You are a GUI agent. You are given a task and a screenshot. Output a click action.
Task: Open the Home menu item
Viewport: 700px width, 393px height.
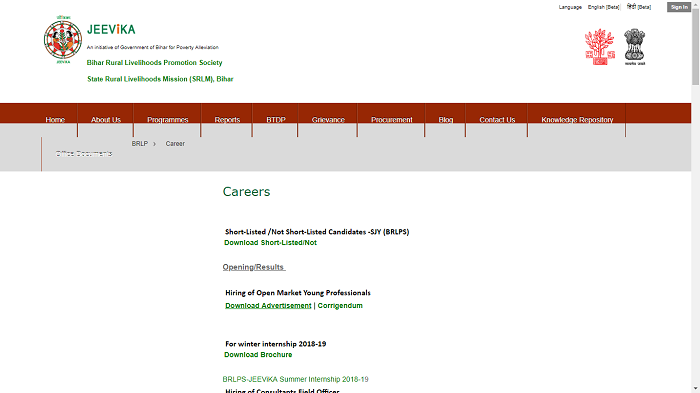pyautogui.click(x=55, y=120)
